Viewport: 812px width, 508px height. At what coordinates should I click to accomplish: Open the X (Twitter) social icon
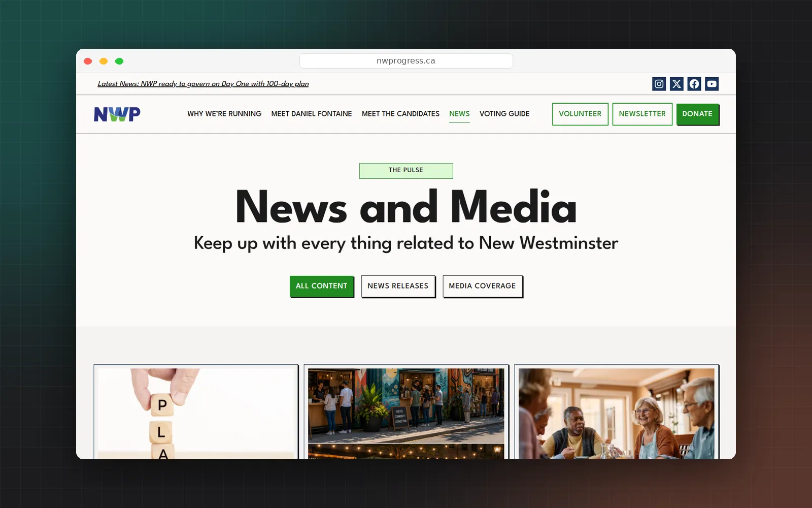click(676, 84)
